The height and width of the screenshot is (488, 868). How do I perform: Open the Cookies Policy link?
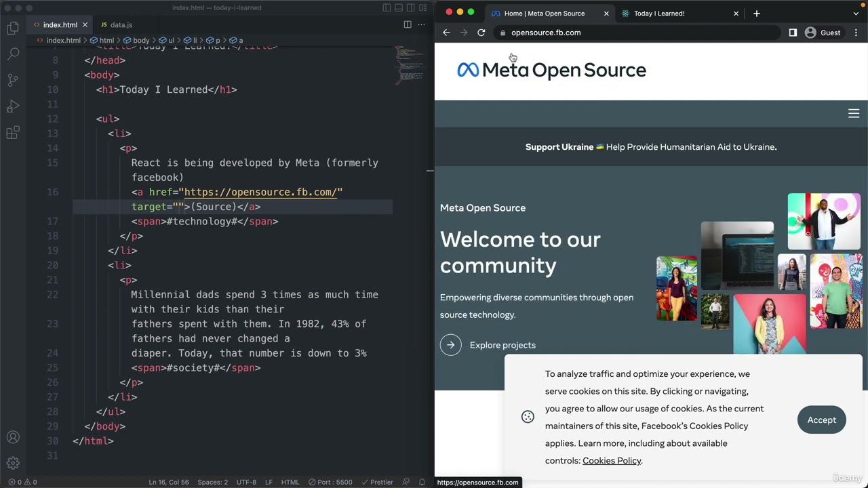[x=612, y=461]
